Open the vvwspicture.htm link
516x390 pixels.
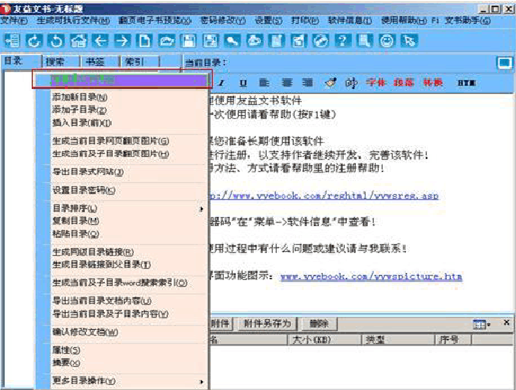(x=371, y=276)
